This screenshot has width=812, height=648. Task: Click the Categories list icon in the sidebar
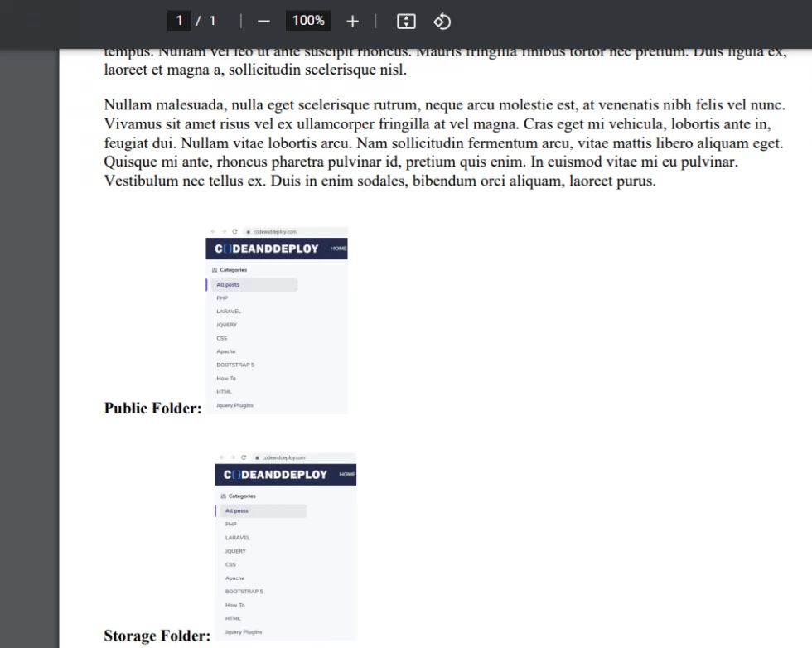[x=217, y=269]
